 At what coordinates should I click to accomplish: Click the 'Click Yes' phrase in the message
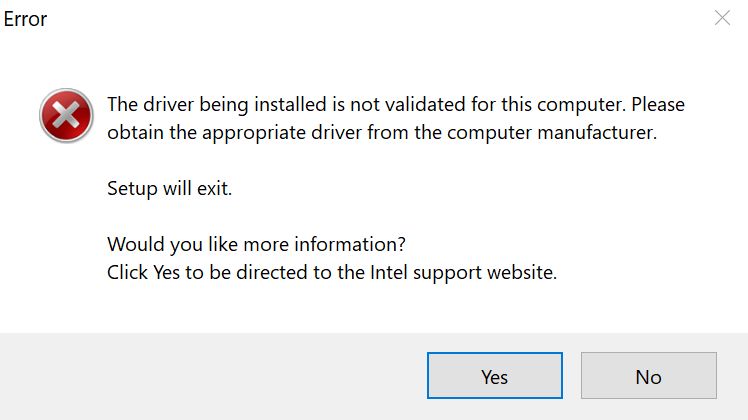(x=144, y=273)
